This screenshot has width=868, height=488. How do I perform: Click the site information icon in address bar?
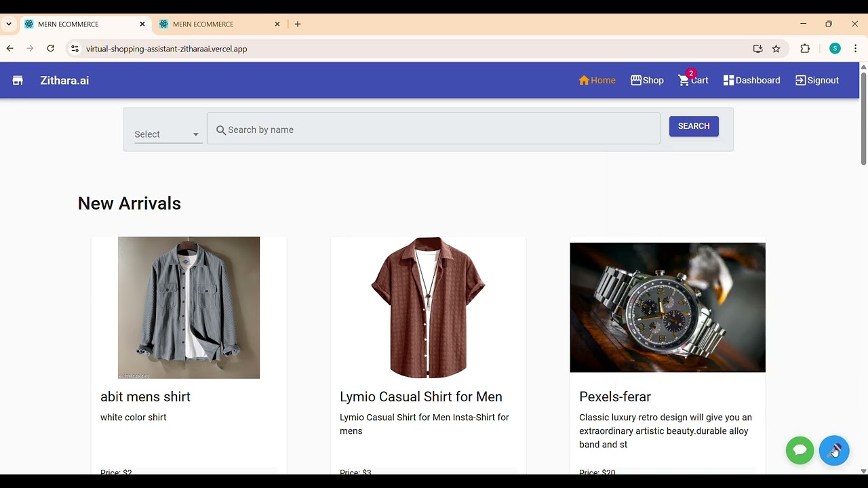point(75,49)
